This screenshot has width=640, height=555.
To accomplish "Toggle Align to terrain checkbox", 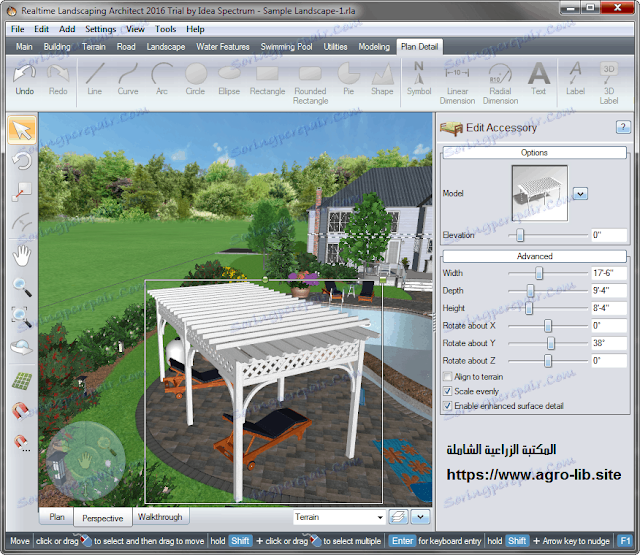I will (x=448, y=376).
